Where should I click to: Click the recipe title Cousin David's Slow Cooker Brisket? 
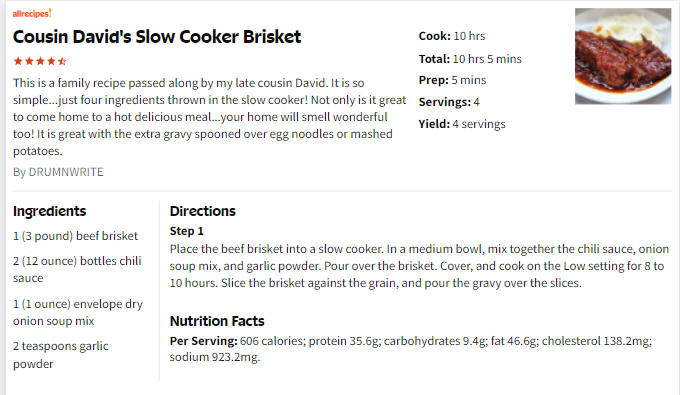coord(157,37)
